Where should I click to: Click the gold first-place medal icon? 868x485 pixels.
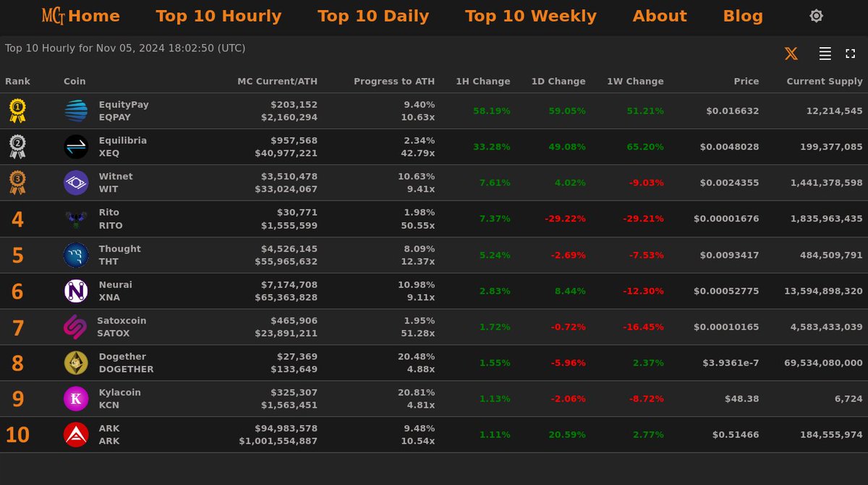(17, 111)
